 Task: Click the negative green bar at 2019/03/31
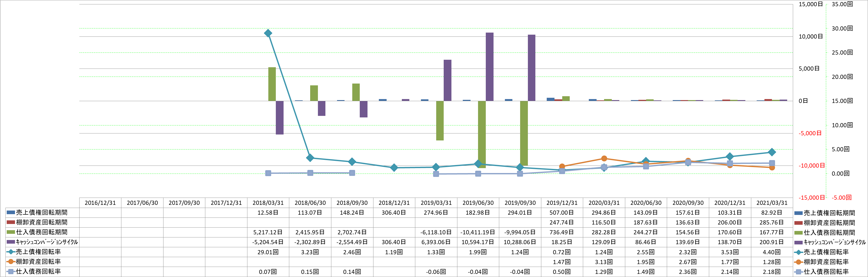tap(440, 121)
